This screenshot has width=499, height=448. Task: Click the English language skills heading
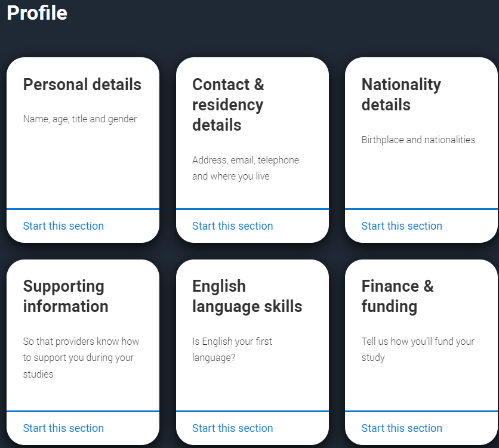247,296
